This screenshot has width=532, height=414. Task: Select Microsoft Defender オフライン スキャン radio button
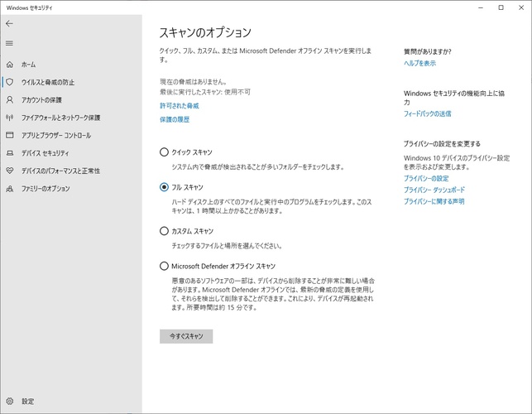pos(164,266)
